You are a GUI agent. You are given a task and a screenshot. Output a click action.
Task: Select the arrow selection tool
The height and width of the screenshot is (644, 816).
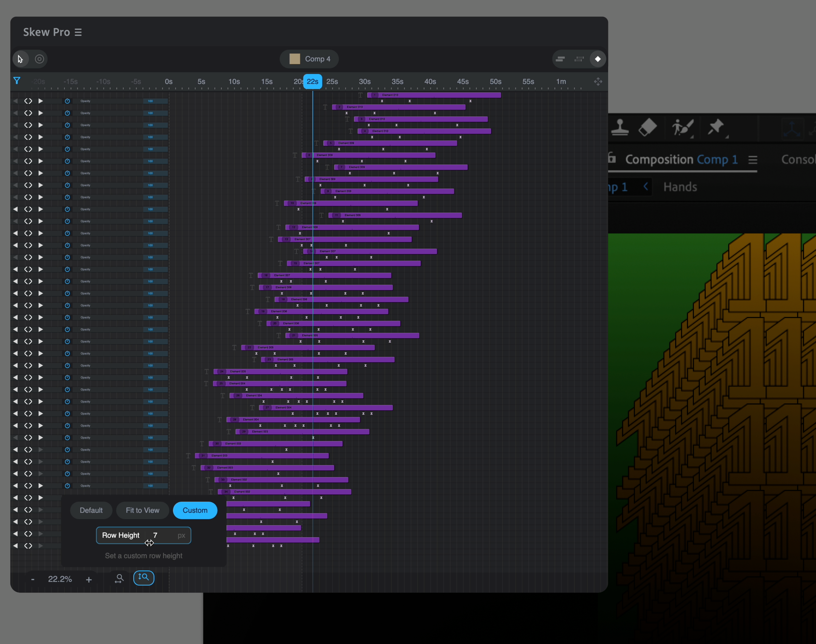(x=20, y=59)
